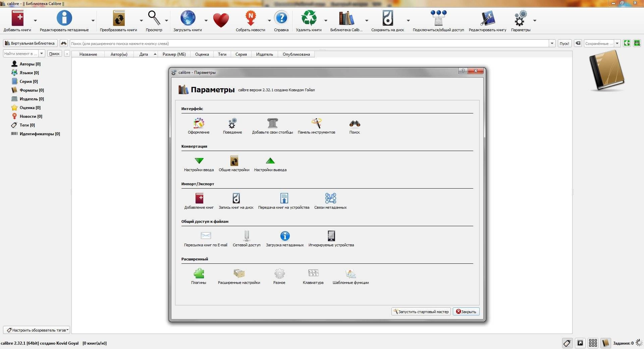Open Шаблонные функции settings
The image size is (644, 349).
point(351,277)
